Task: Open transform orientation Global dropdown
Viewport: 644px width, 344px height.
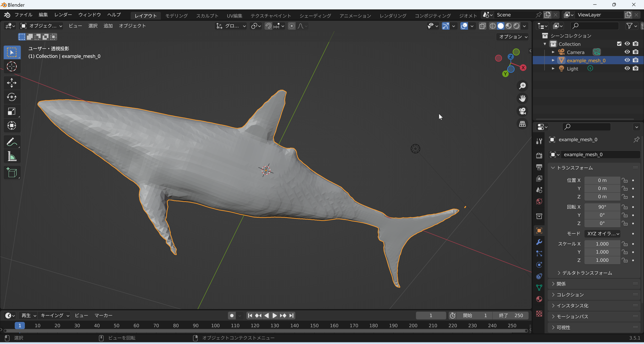Action: (231, 26)
